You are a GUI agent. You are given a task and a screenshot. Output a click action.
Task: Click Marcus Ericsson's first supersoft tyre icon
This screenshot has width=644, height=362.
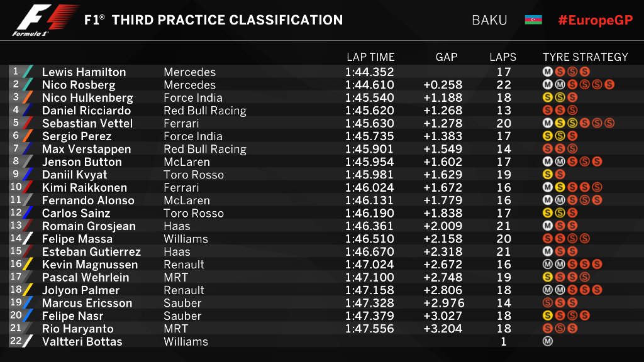[548, 303]
